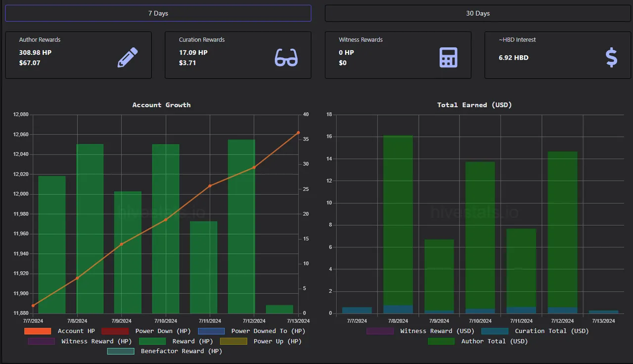Click the Curation Rewards card heading
Screen dimensions: 633x364
pos(202,40)
